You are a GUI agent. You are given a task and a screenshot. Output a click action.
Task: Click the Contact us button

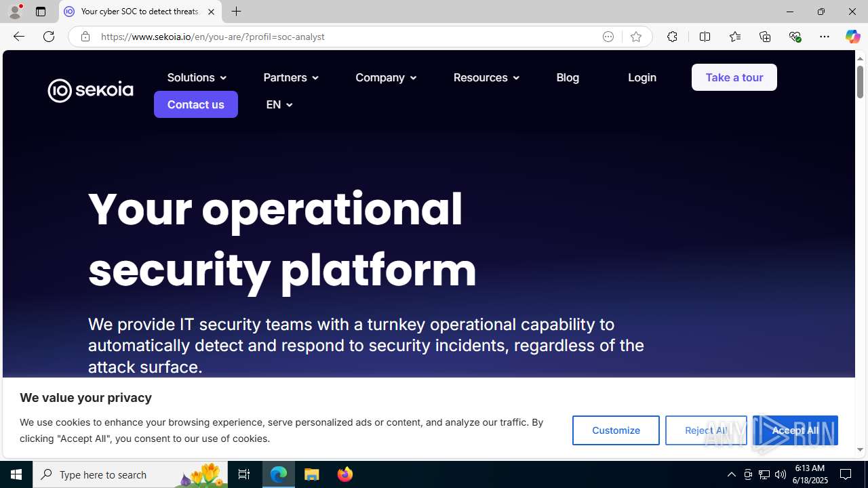[196, 104]
